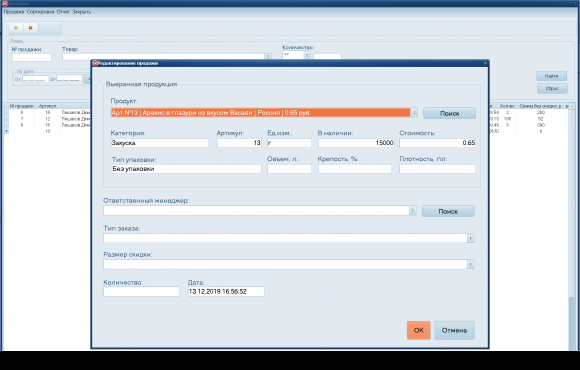Click the Закрыть menu item

click(81, 12)
